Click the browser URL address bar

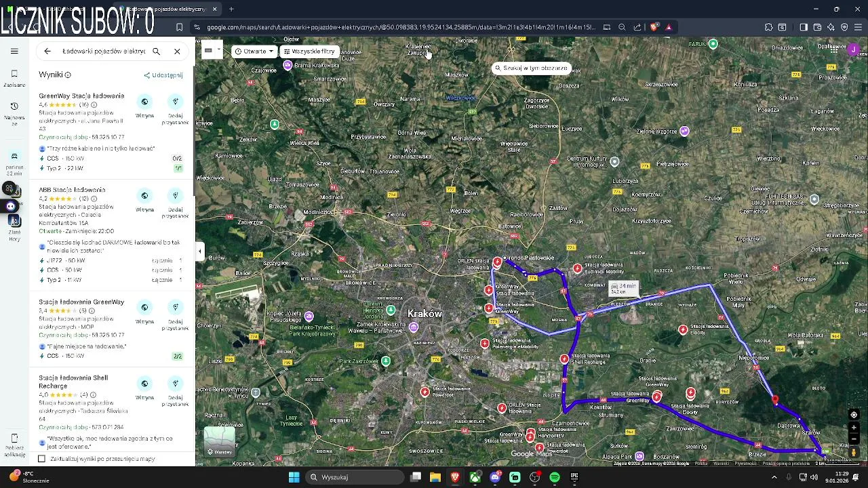400,27
